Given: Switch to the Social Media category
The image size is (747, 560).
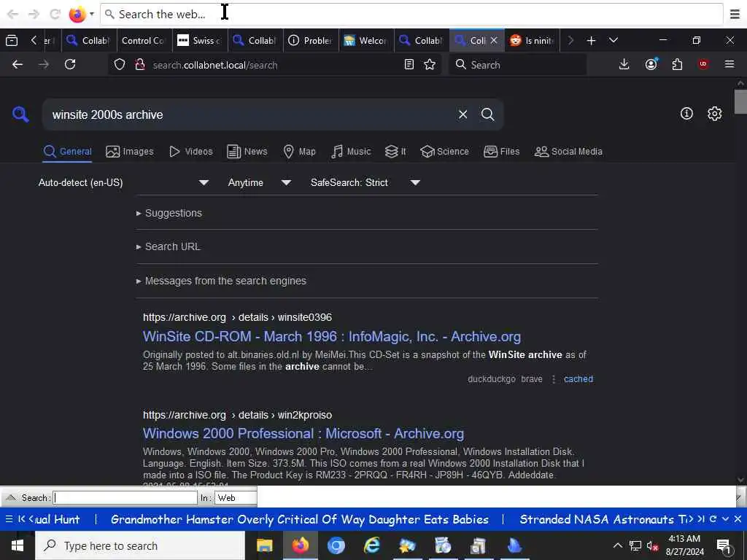Looking at the screenshot, I should (568, 152).
